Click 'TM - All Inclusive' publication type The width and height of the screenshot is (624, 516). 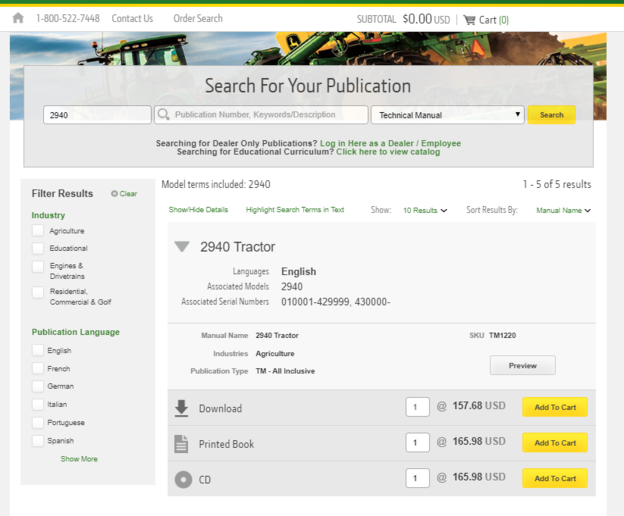click(x=285, y=371)
